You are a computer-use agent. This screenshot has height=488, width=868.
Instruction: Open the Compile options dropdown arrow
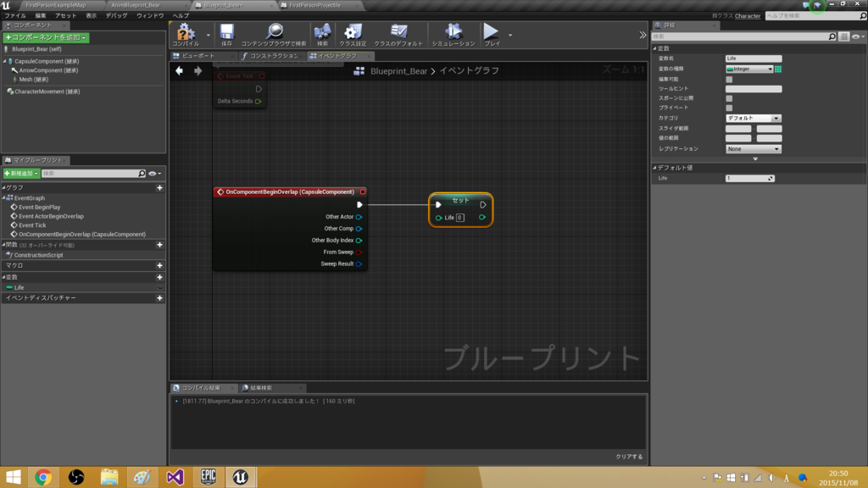click(209, 36)
